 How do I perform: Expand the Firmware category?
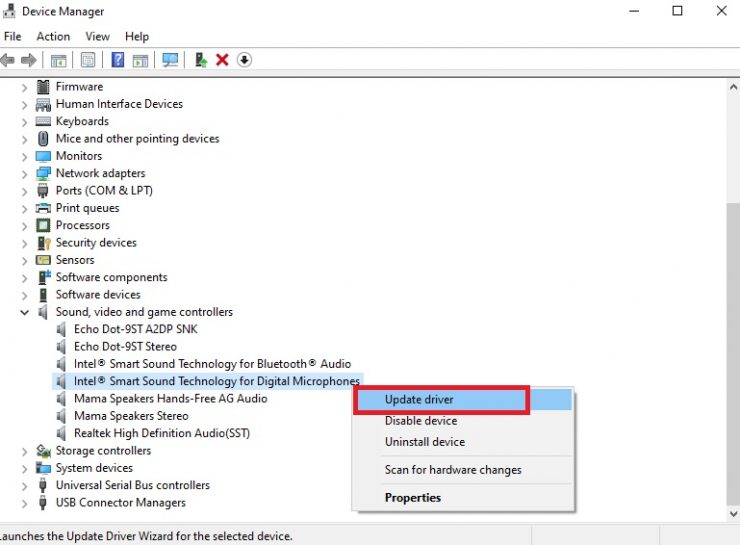[25, 87]
